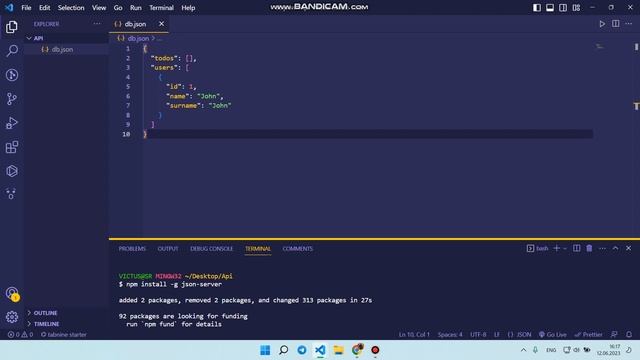Split the terminal pane
The height and width of the screenshot is (360, 640).
(576, 248)
